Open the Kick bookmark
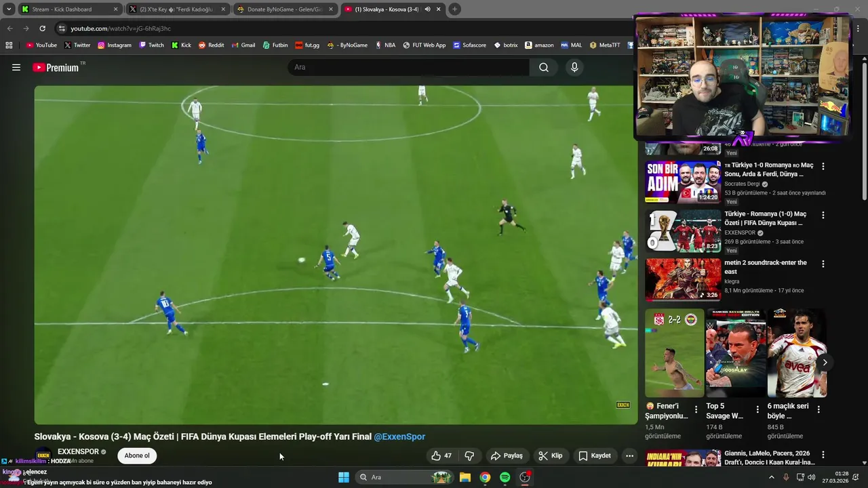Image resolution: width=868 pixels, height=488 pixels. pos(181,45)
